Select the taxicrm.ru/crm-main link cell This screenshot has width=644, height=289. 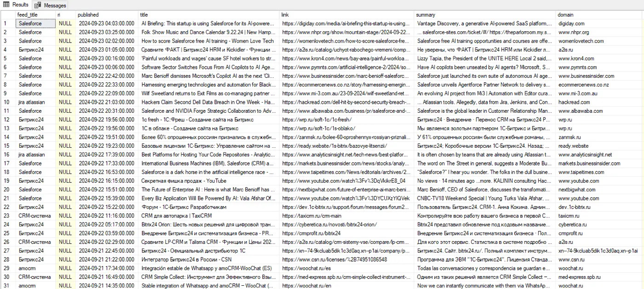pos(347,215)
